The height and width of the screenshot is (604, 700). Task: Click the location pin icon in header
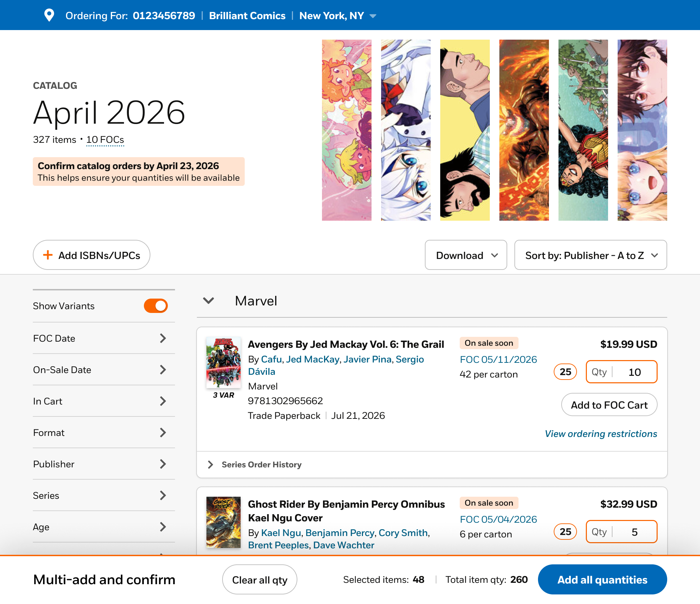(49, 15)
